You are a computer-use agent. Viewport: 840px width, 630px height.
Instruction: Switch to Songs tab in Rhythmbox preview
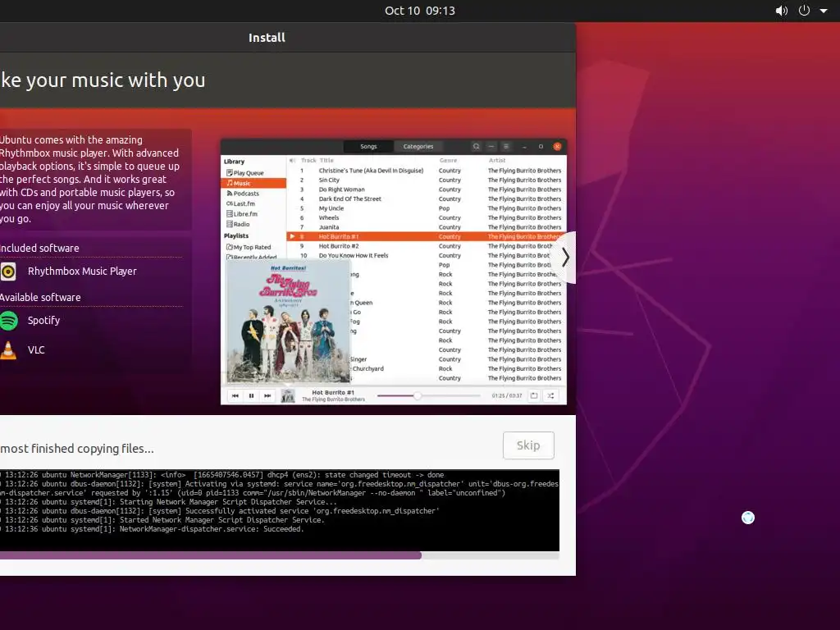[368, 146]
